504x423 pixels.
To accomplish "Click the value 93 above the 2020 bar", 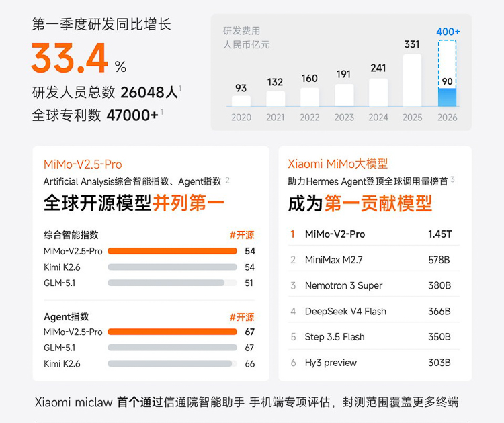I will [241, 88].
